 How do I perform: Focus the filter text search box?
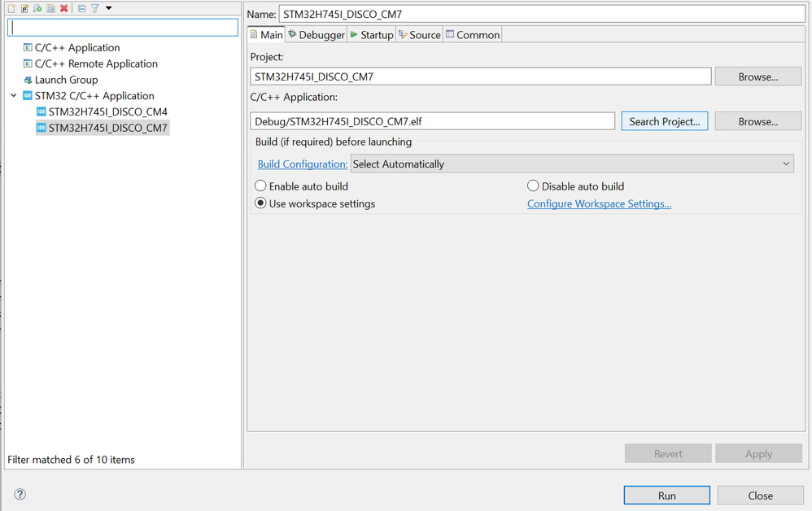pos(123,28)
